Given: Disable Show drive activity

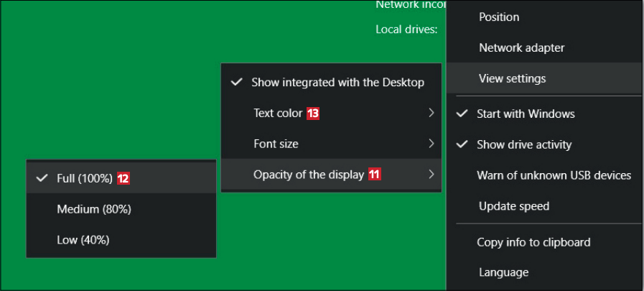Looking at the screenshot, I should (523, 144).
